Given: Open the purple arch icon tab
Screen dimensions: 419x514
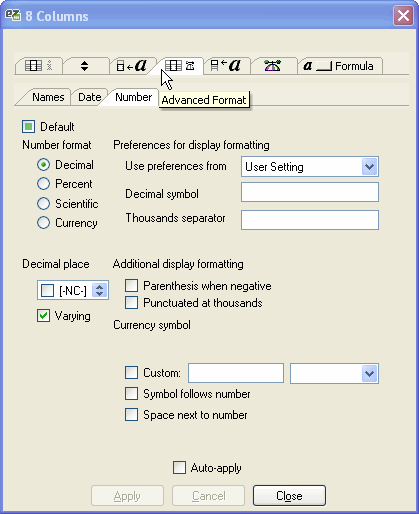Looking at the screenshot, I should coord(273,66).
